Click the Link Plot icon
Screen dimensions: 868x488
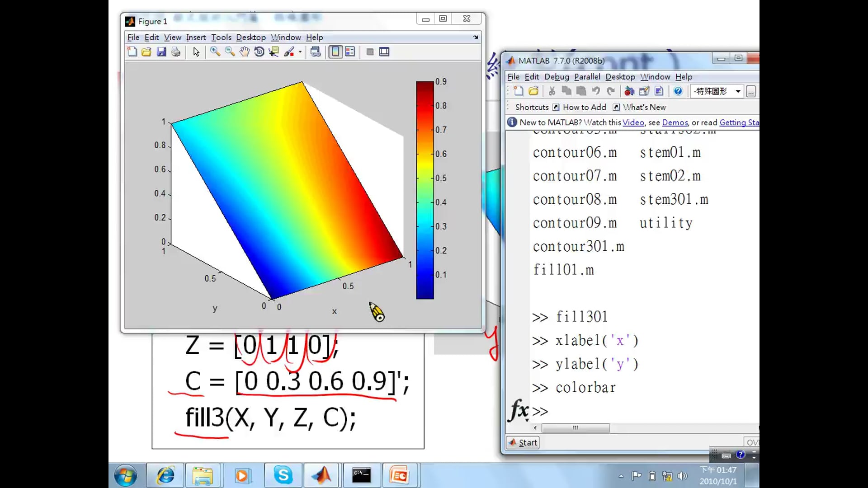pyautogui.click(x=316, y=52)
